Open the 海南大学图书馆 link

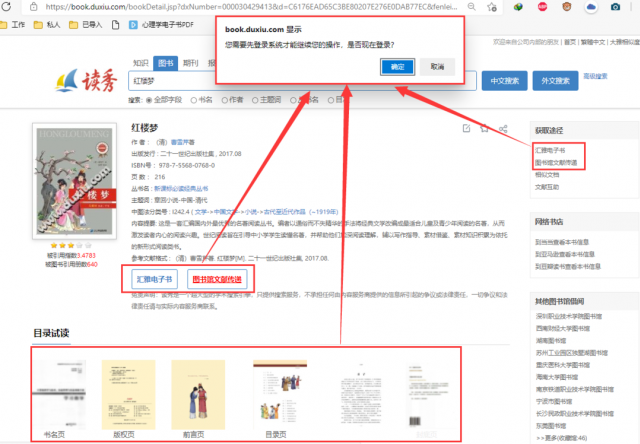(557, 377)
